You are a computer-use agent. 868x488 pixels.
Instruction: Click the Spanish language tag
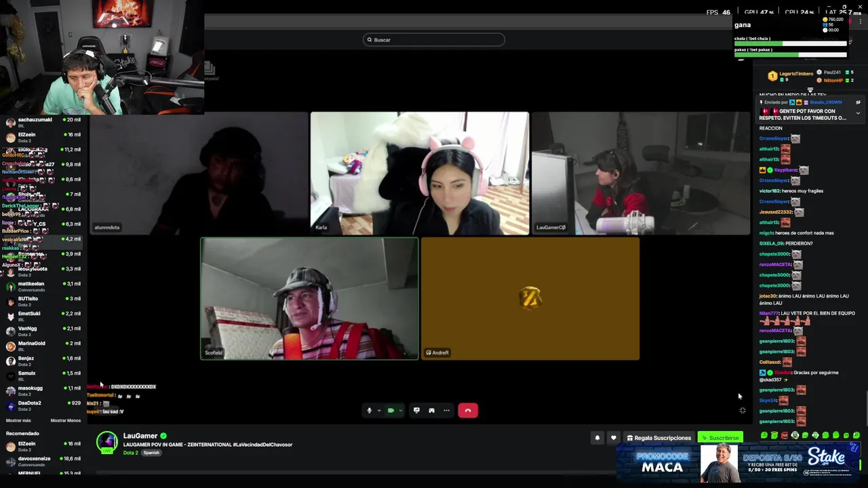[151, 453]
